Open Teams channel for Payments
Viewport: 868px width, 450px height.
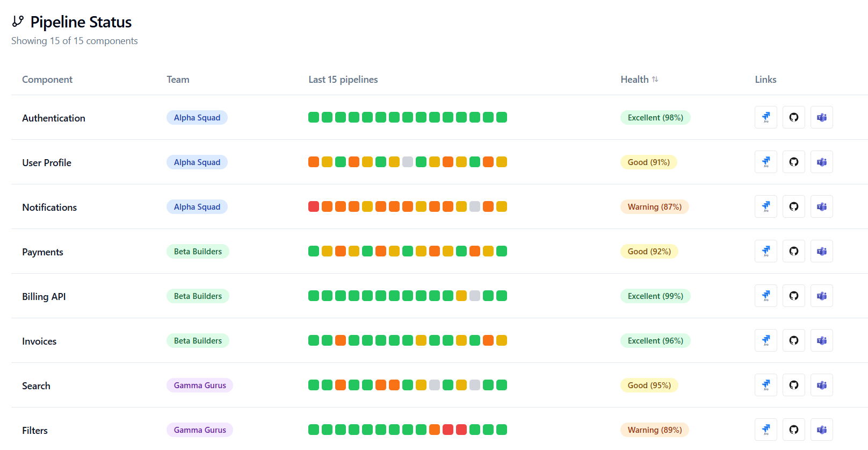click(822, 251)
